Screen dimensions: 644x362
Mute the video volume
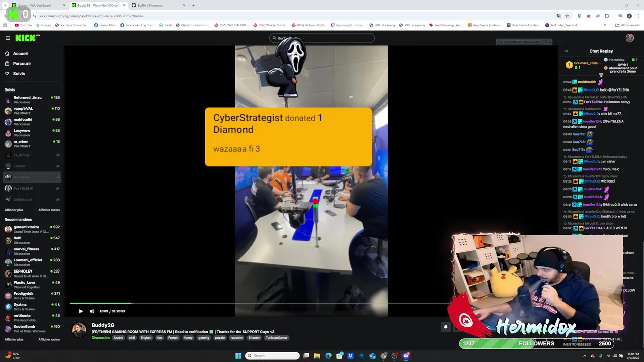92,311
